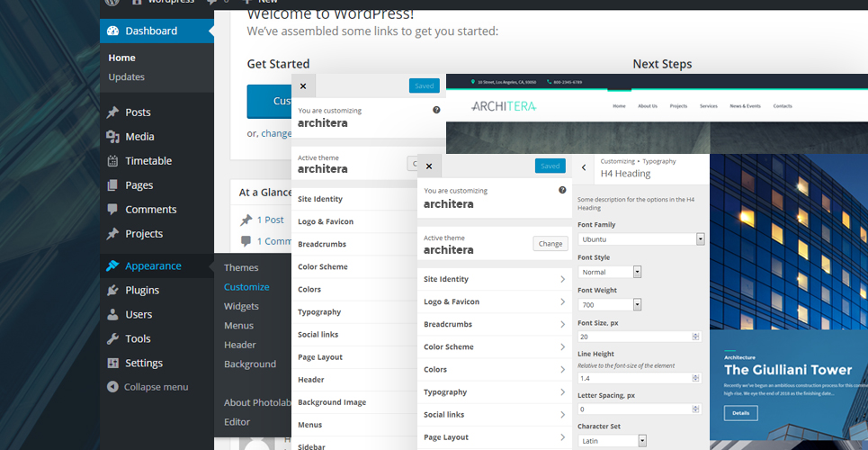Click Saved button in rear customizer panel
Image resolution: width=868 pixels, height=450 pixels.
(425, 85)
